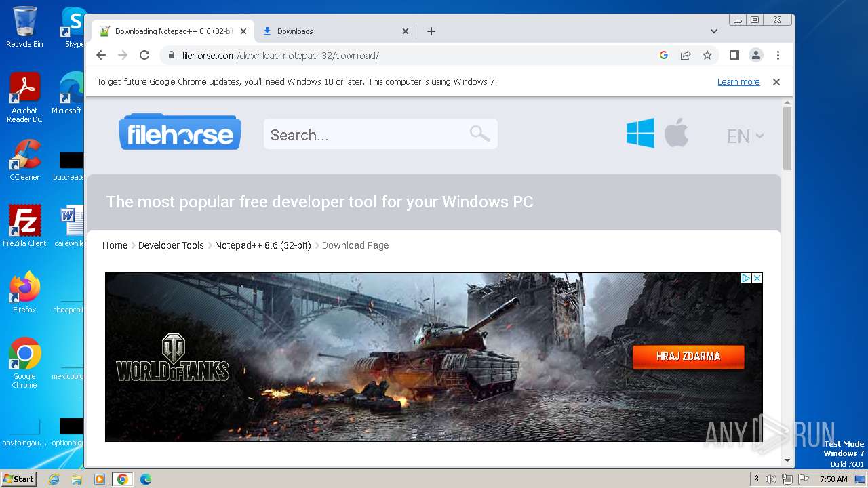This screenshot has width=868, height=488.
Task: Click the Learn more link
Action: click(x=738, y=82)
